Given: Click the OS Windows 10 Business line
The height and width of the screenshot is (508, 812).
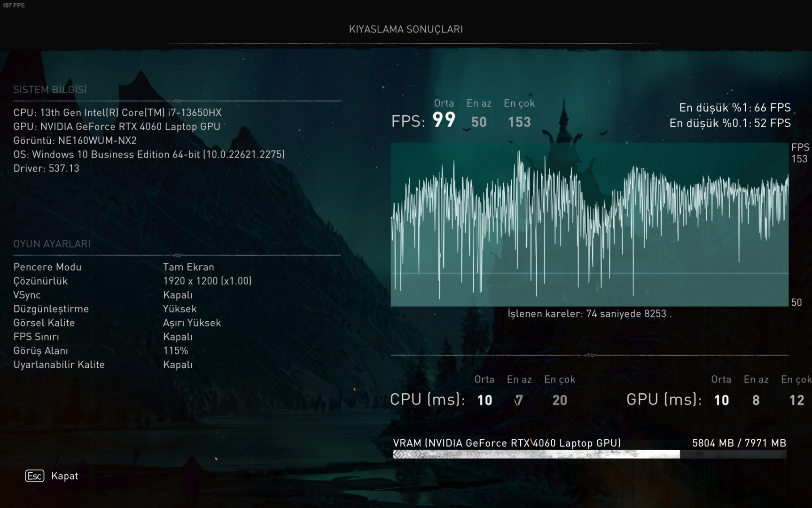Looking at the screenshot, I should [149, 154].
